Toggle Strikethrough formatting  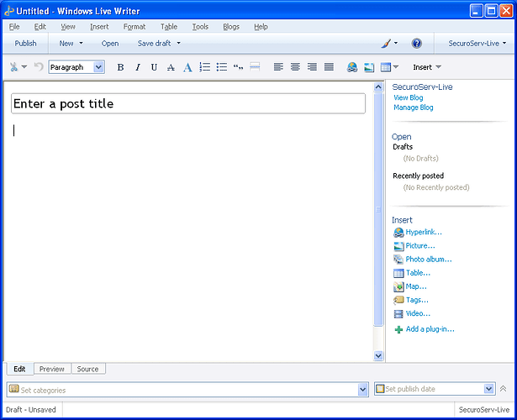(171, 67)
